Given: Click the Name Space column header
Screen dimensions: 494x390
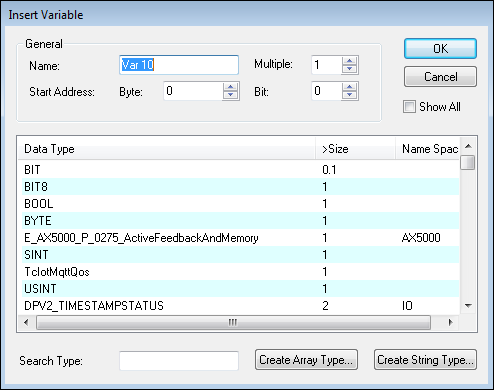Looking at the screenshot, I should pyautogui.click(x=428, y=149).
